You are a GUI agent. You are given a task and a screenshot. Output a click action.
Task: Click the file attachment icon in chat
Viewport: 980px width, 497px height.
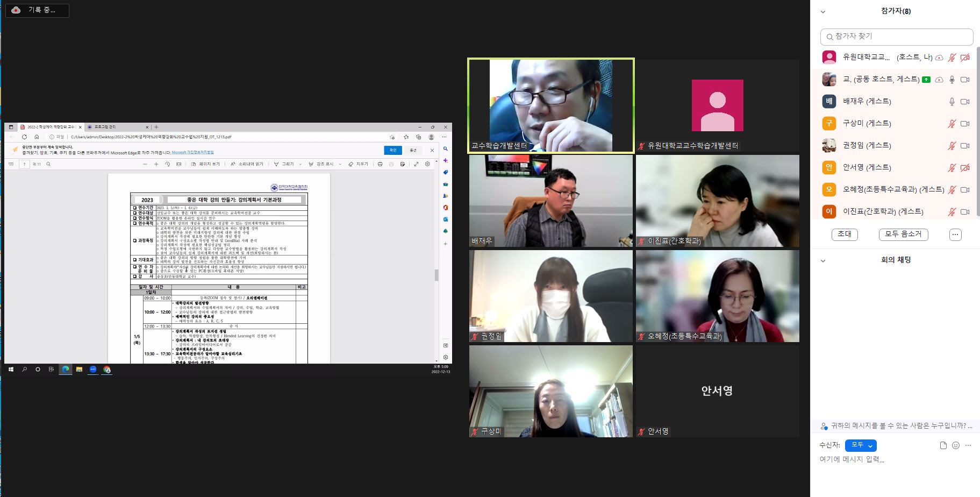(943, 445)
